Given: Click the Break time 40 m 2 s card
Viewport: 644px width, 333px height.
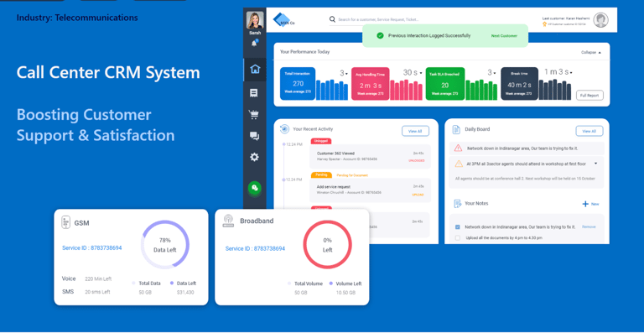Looking at the screenshot, I should tap(519, 84).
